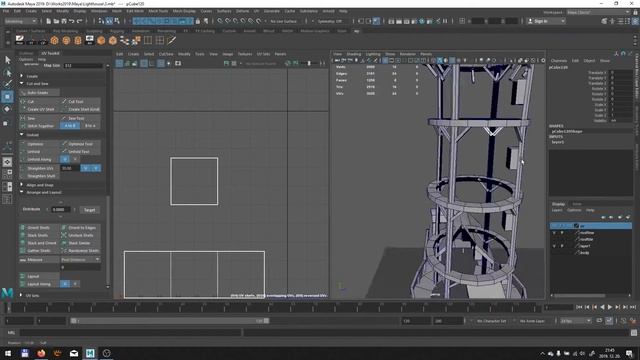Click the highlighted square tool in the toolbox
This screenshot has width=640, height=360.
click(x=7, y=97)
